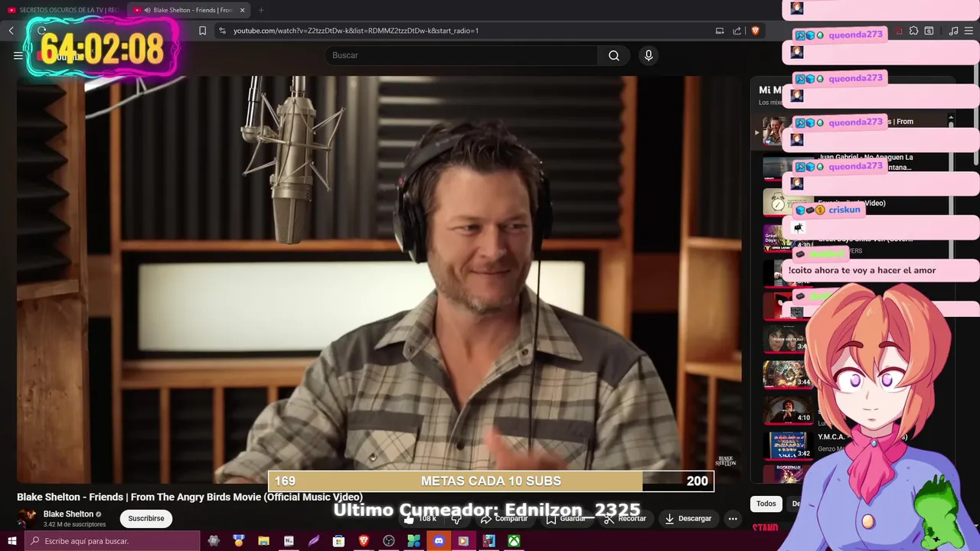Click the Windows taskbar search box
980x551 pixels.
[113, 541]
